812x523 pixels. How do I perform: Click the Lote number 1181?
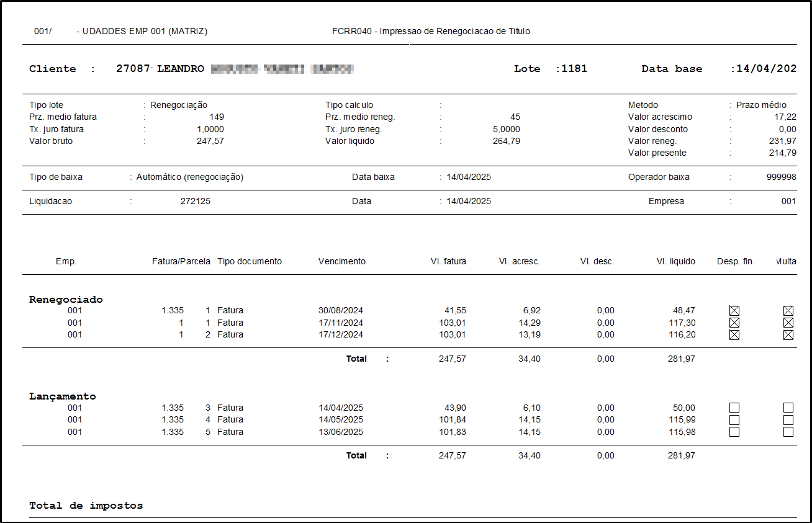pyautogui.click(x=574, y=69)
